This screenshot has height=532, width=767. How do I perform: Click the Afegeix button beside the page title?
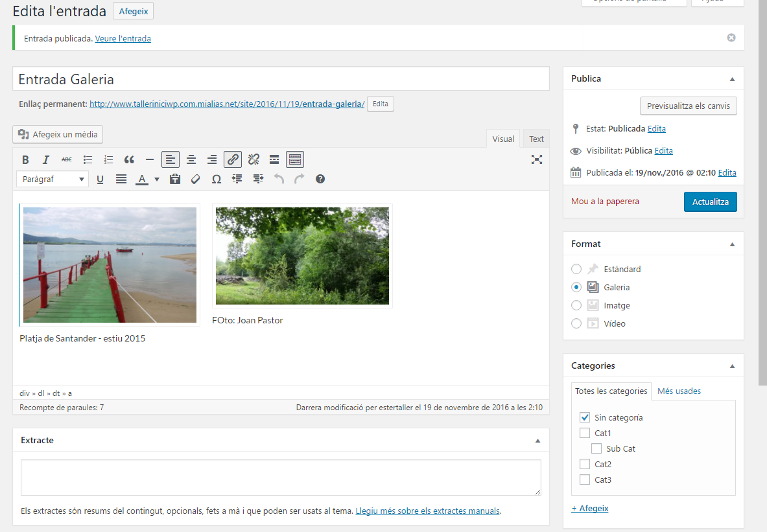133,11
